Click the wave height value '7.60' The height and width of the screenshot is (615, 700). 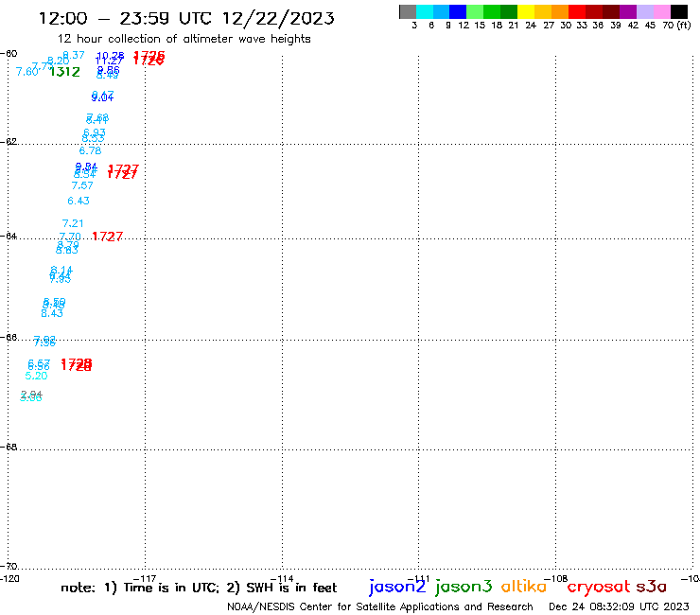(x=26, y=72)
